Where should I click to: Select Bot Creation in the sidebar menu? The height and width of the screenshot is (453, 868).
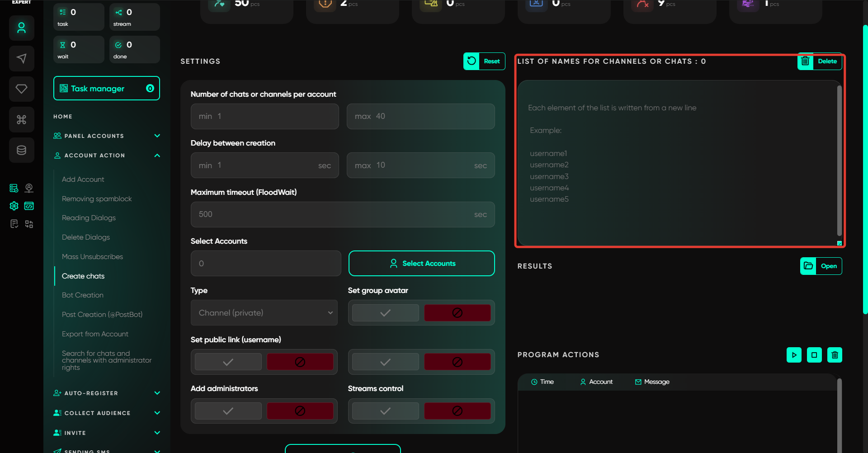pyautogui.click(x=83, y=295)
